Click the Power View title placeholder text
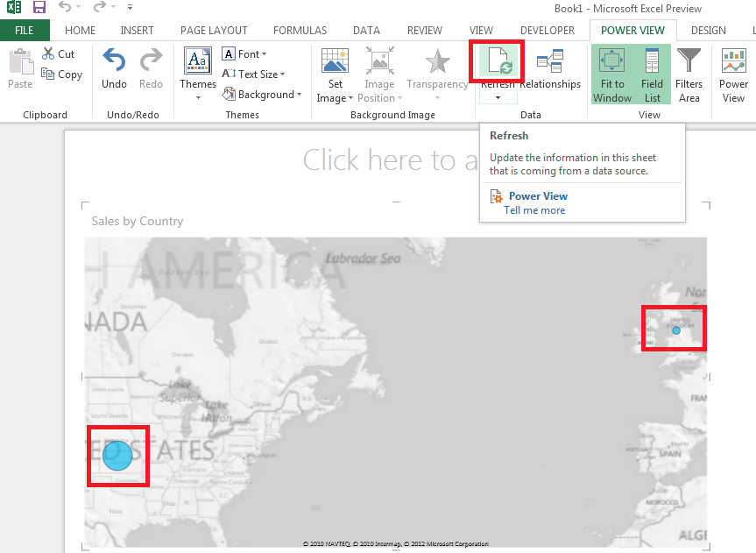 pyautogui.click(x=390, y=160)
